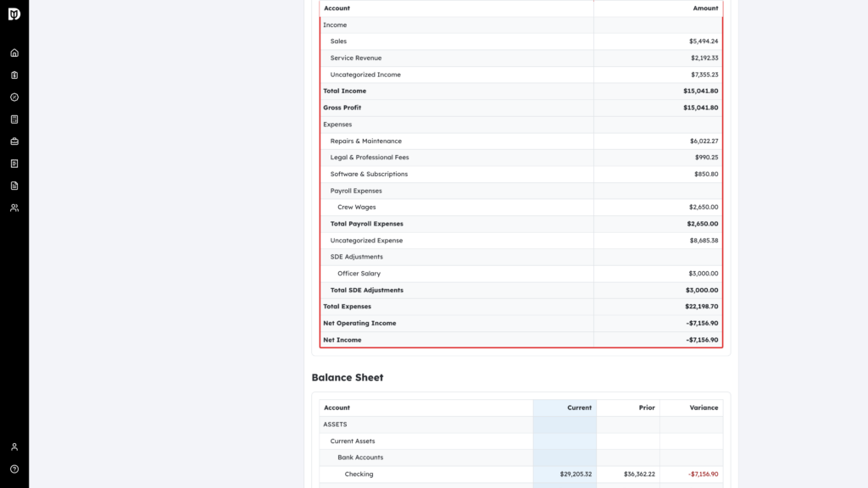Viewport: 868px width, 488px height.
Task: Open the people/users icon in sidebar
Action: click(14, 208)
